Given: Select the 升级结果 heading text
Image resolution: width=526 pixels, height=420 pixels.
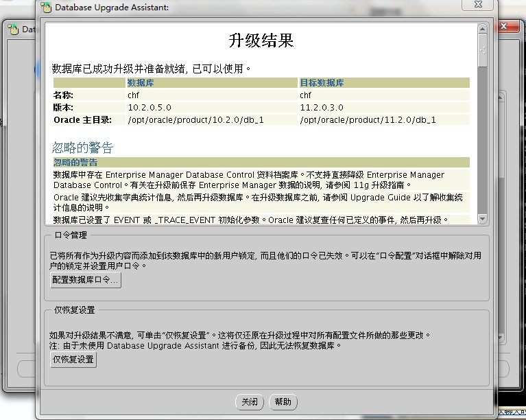Looking at the screenshot, I should pyautogui.click(x=261, y=40).
